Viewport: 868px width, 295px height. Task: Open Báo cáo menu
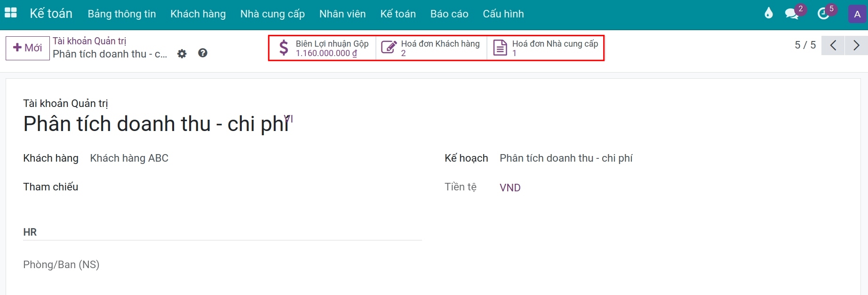[x=449, y=14]
